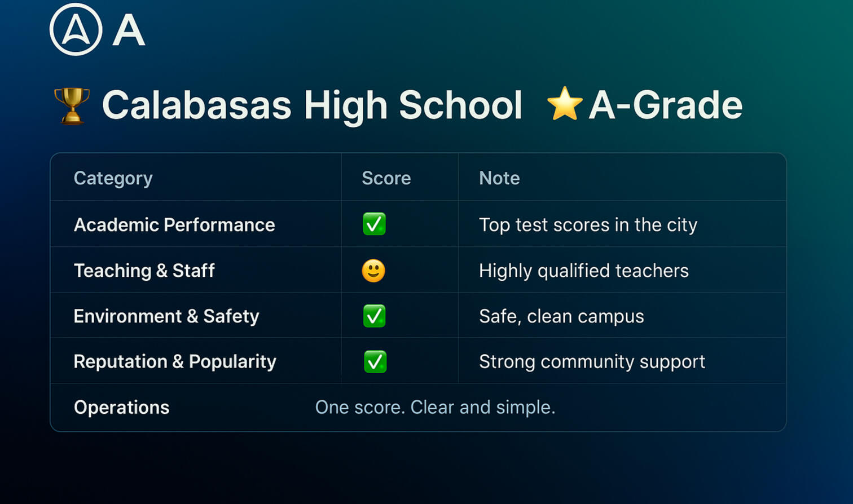
Task: Select the Operations row label
Action: [x=121, y=407]
